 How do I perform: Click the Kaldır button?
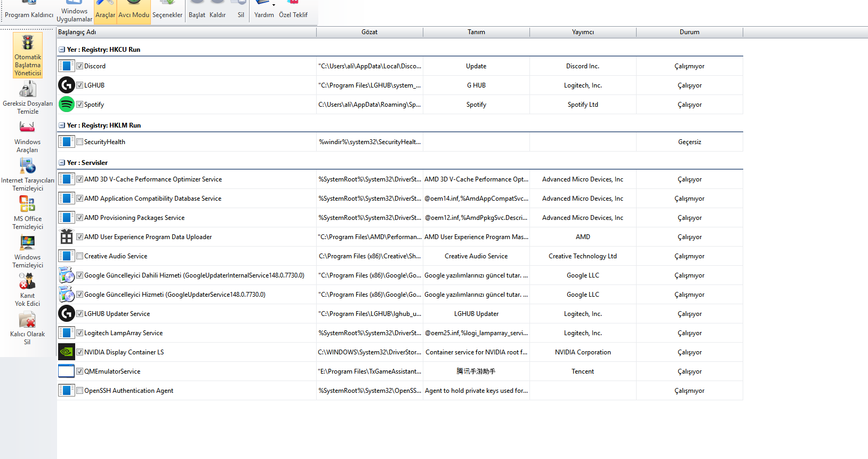(x=218, y=11)
